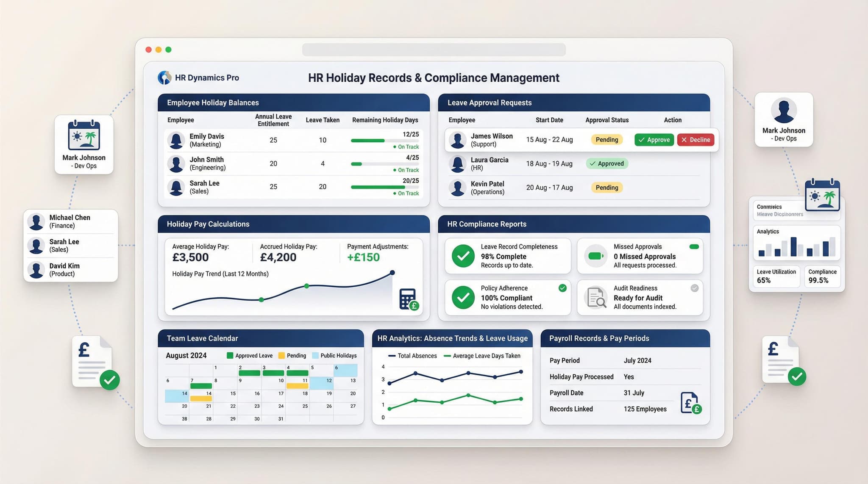This screenshot has width=868, height=484.
Task: Click the browser address bar
Action: 434,50
